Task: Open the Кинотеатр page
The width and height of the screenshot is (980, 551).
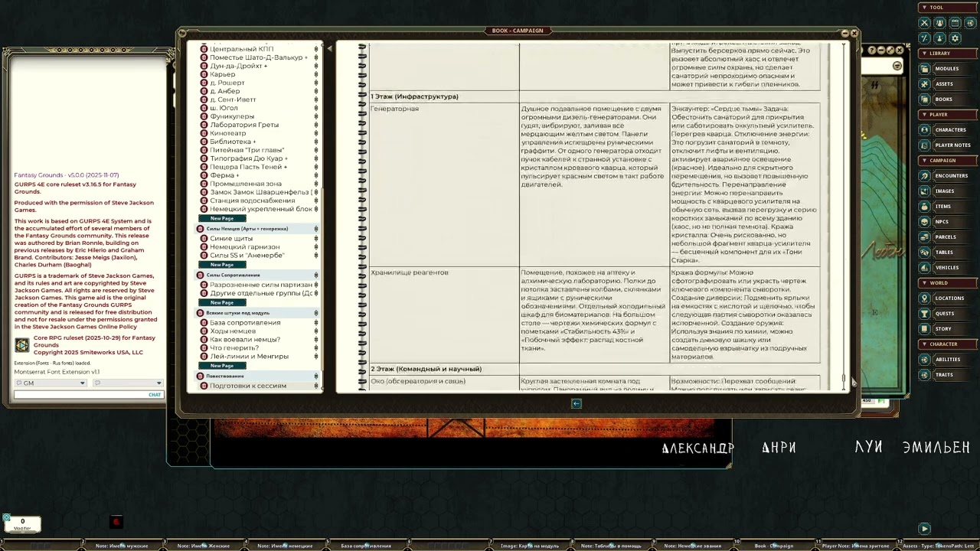Action: click(228, 133)
